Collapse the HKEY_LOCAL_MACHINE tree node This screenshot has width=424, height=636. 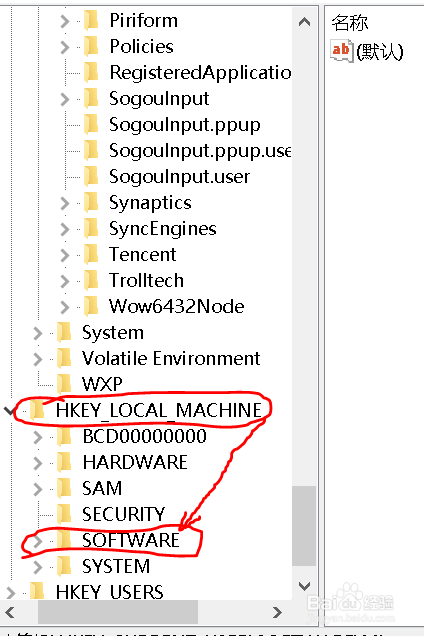[9, 410]
